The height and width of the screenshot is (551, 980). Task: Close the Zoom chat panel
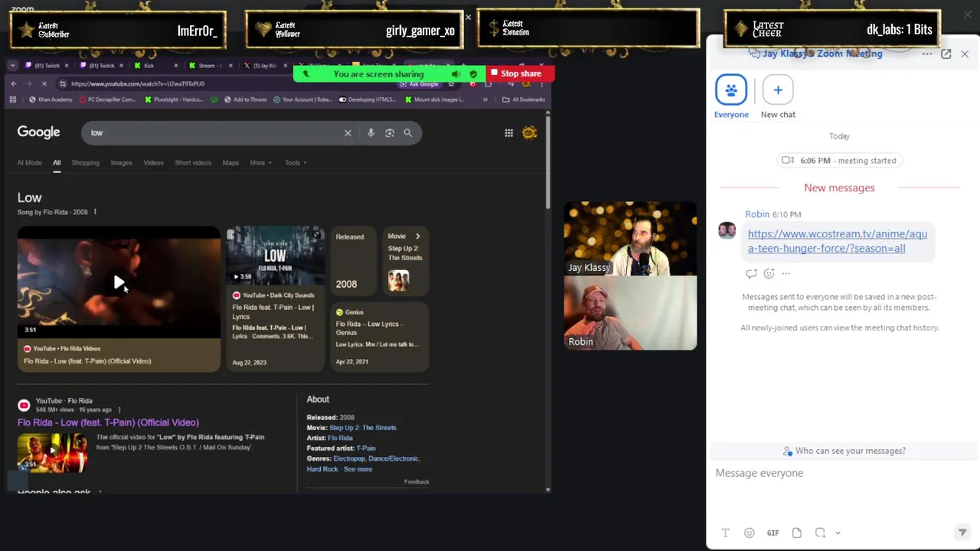coord(965,54)
